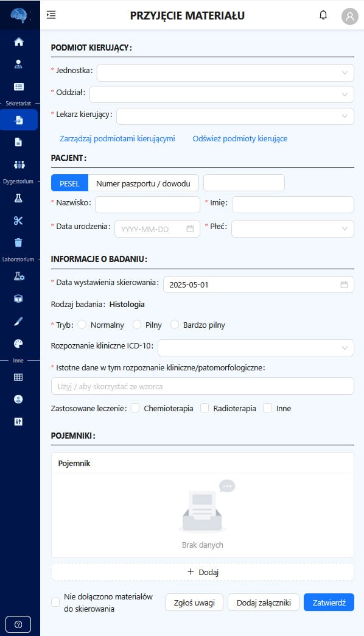
Task: Click the brain logo icon
Action: click(19, 15)
